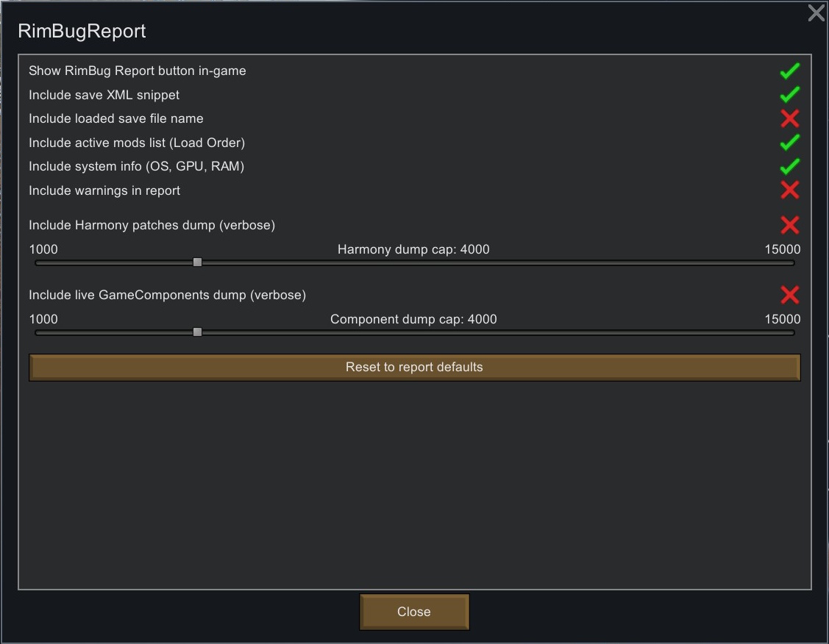
Task: Click the Component dump cap slider handle
Action: click(197, 332)
